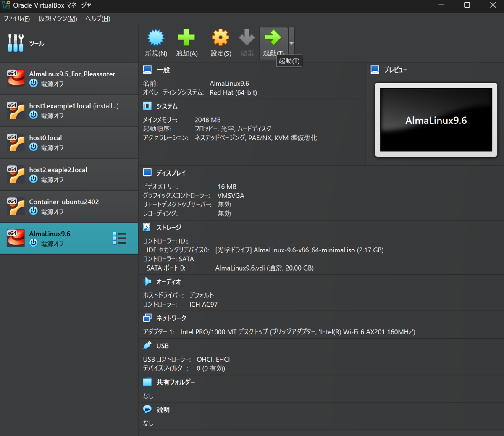Open the ストレージ section heading link
The image size is (504, 436).
169,227
